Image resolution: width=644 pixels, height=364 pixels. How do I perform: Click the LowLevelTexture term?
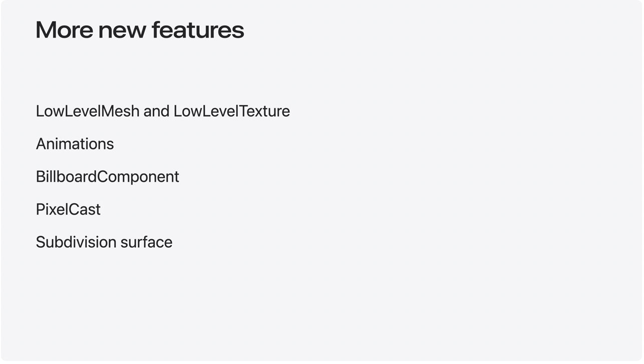click(231, 111)
